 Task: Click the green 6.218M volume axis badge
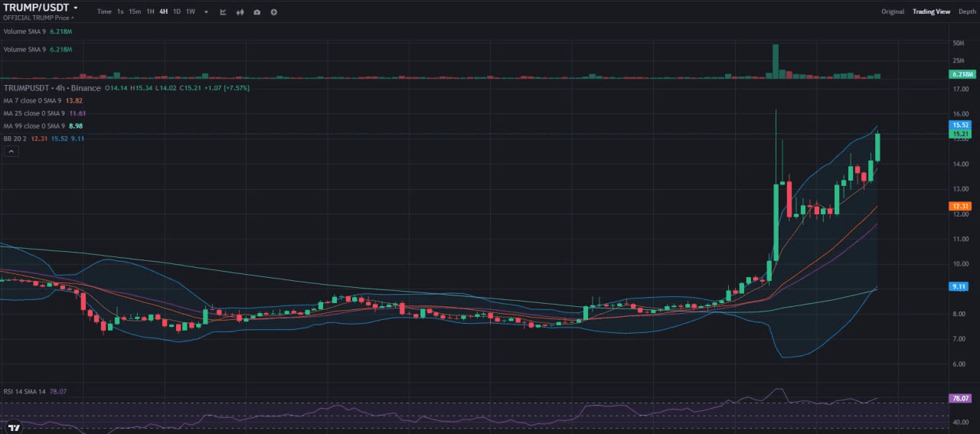tap(962, 74)
